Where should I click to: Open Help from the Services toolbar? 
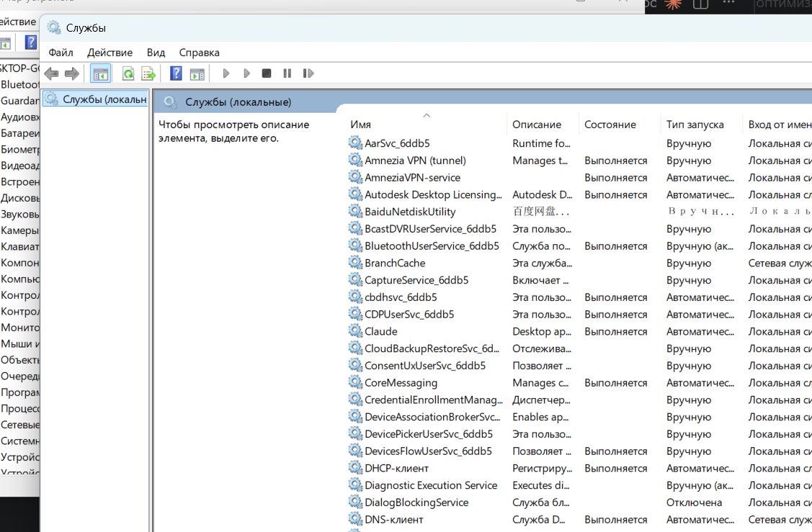coord(176,73)
